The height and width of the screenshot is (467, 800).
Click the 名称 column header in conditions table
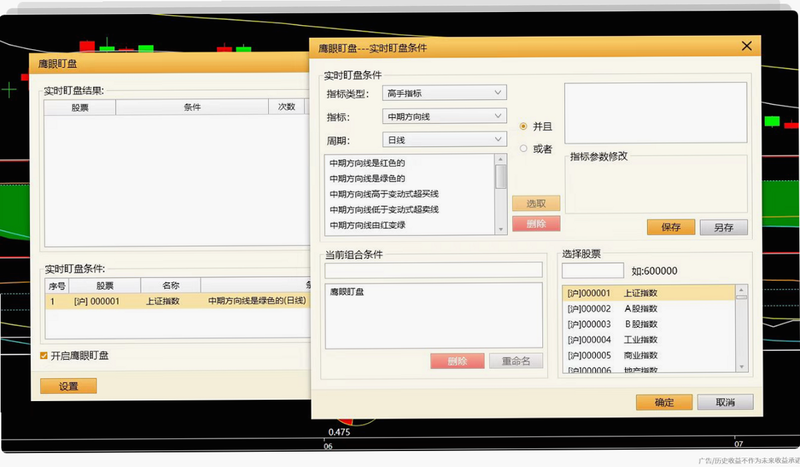[x=171, y=285]
